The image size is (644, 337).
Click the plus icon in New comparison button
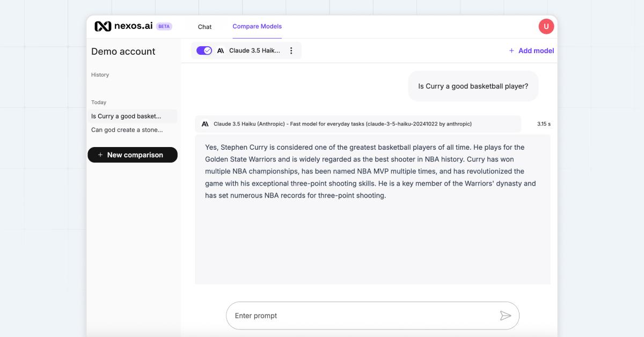(x=100, y=155)
